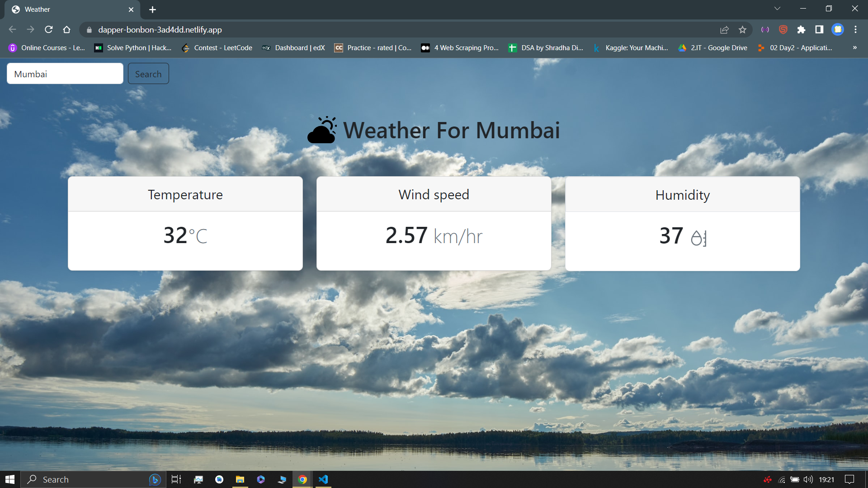Screen dimensions: 868x488
Task: Bookmark this page with star icon
Action: (742, 29)
